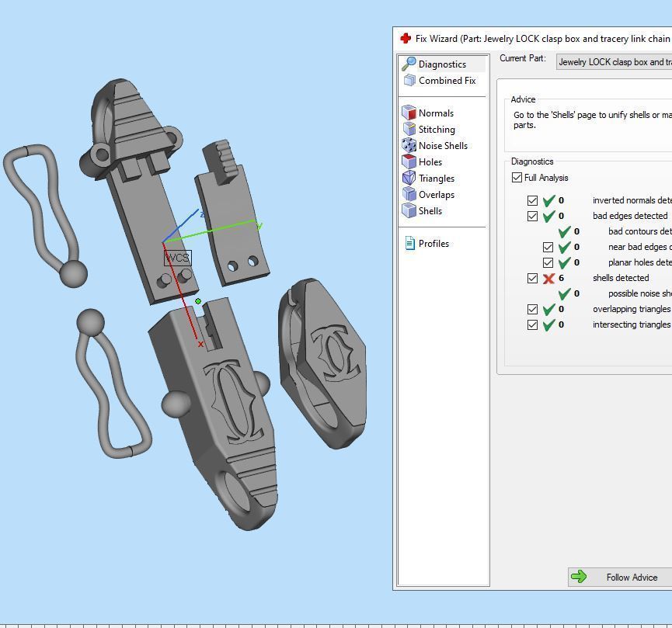This screenshot has width=672, height=628.
Task: Open the Current Part dropdown
Action: click(614, 61)
